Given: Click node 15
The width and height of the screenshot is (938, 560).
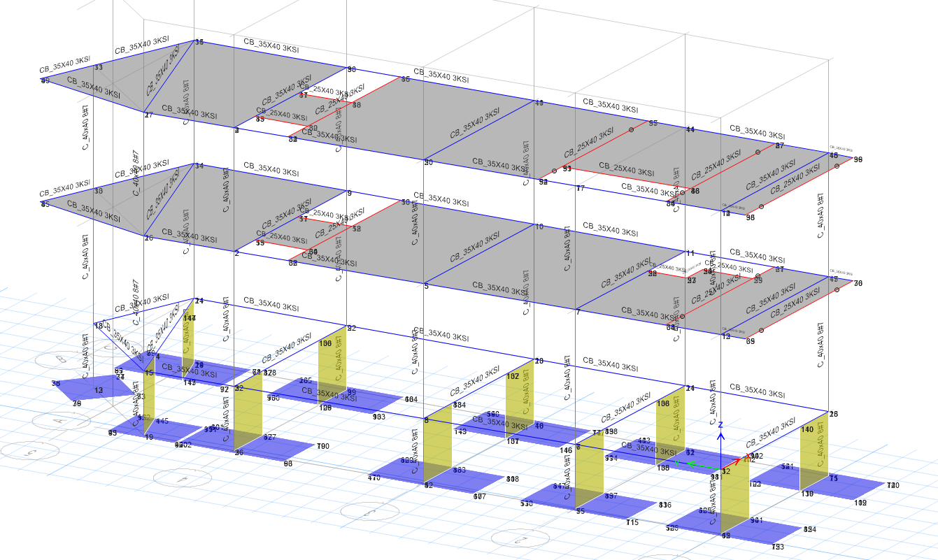Looking at the screenshot, I should pyautogui.click(x=149, y=373).
